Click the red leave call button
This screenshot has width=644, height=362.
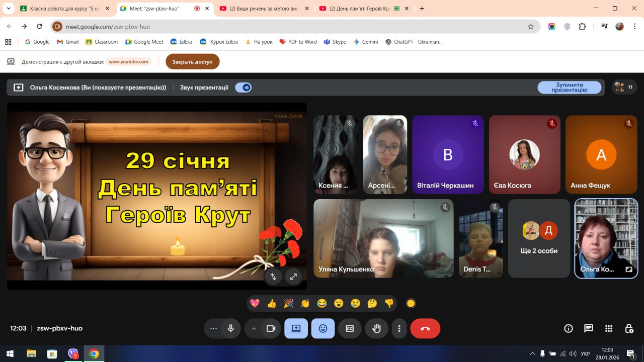pos(425,328)
